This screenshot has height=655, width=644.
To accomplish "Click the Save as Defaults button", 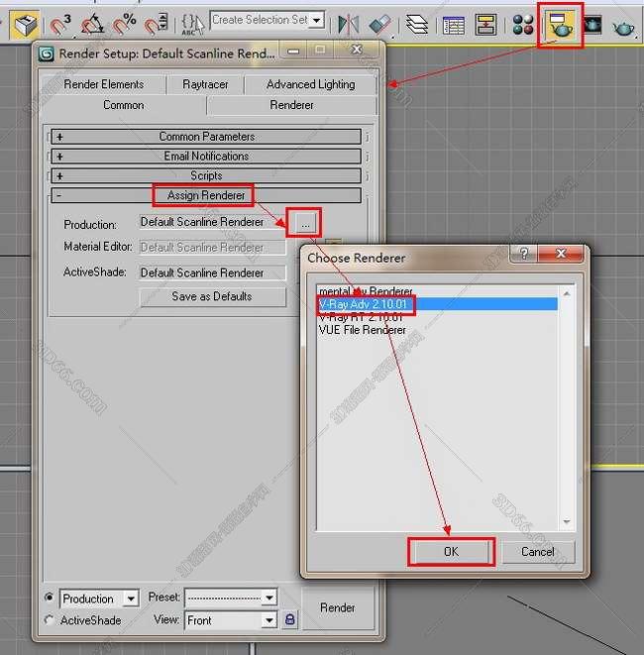I will (x=212, y=296).
